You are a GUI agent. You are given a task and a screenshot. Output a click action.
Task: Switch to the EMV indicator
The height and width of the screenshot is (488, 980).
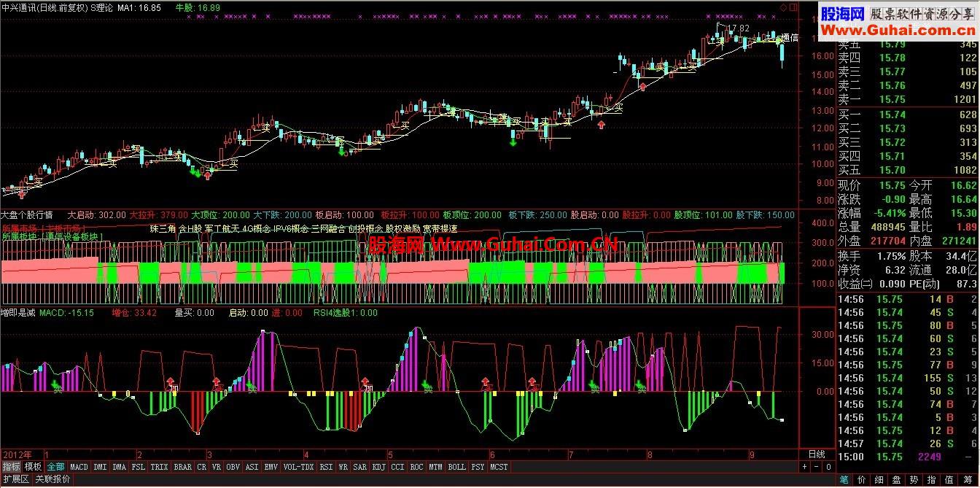pos(271,467)
